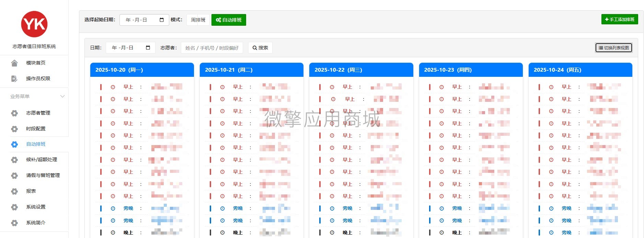
Task: Click the blue gear icon beside 自动排班
Action: [14, 144]
